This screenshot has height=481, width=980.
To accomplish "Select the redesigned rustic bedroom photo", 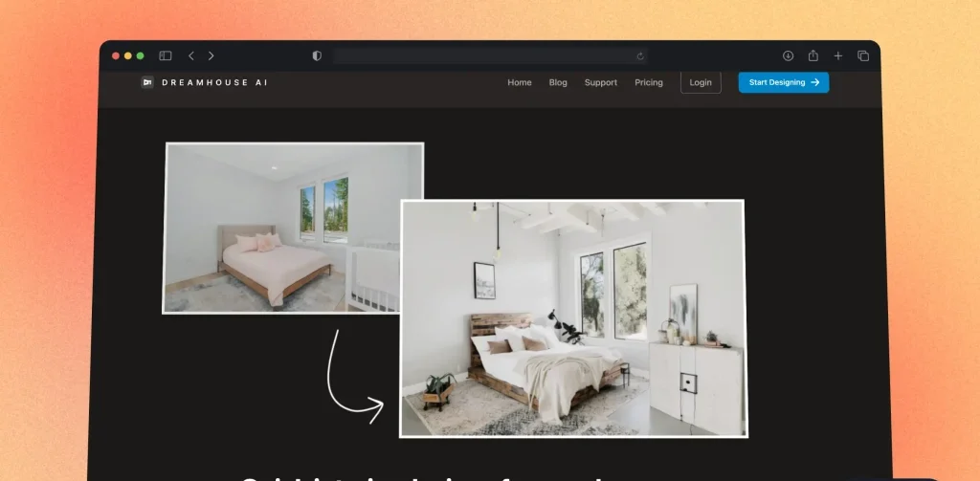I will pos(572,318).
